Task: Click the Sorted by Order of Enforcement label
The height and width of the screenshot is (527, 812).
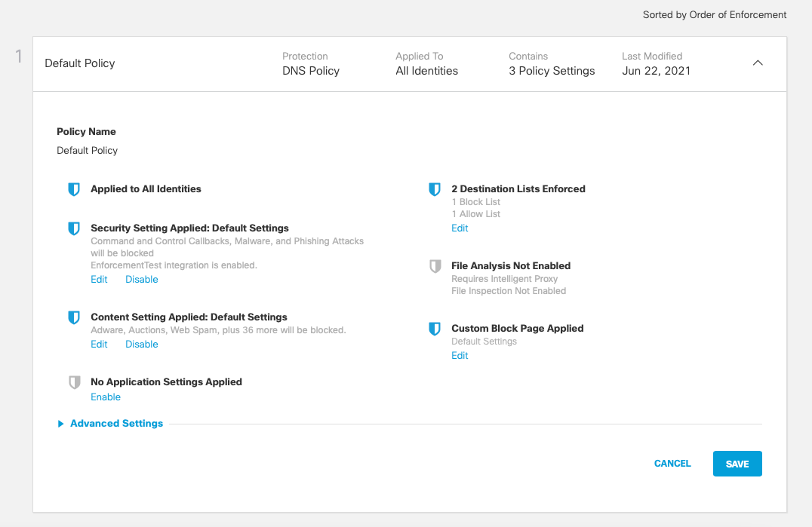Action: (715, 15)
